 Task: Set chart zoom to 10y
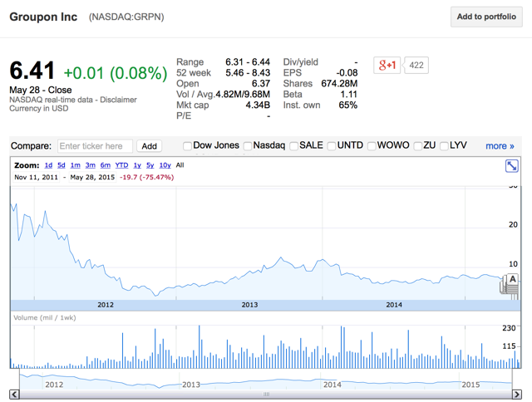(x=165, y=165)
